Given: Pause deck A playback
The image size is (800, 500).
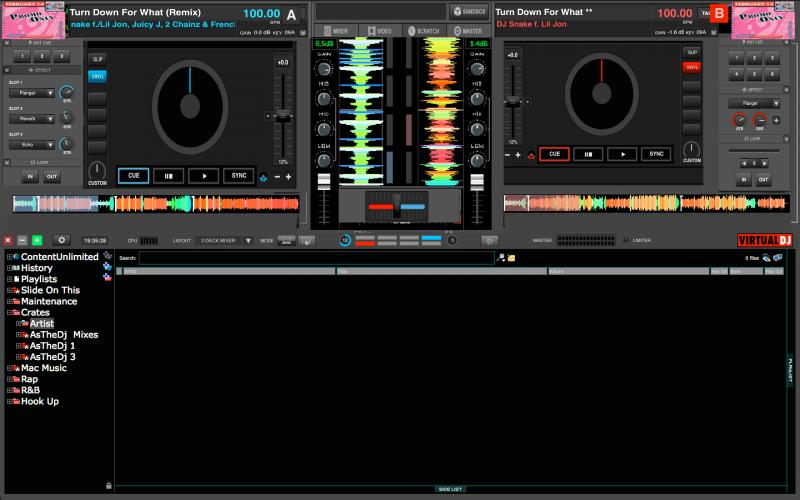Looking at the screenshot, I should click(x=168, y=176).
